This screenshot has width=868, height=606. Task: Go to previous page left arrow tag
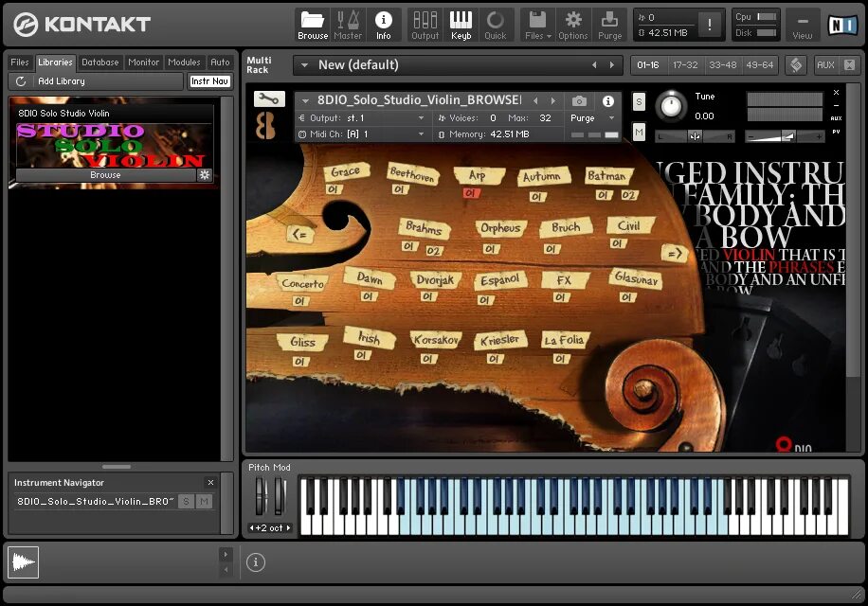coord(299,235)
